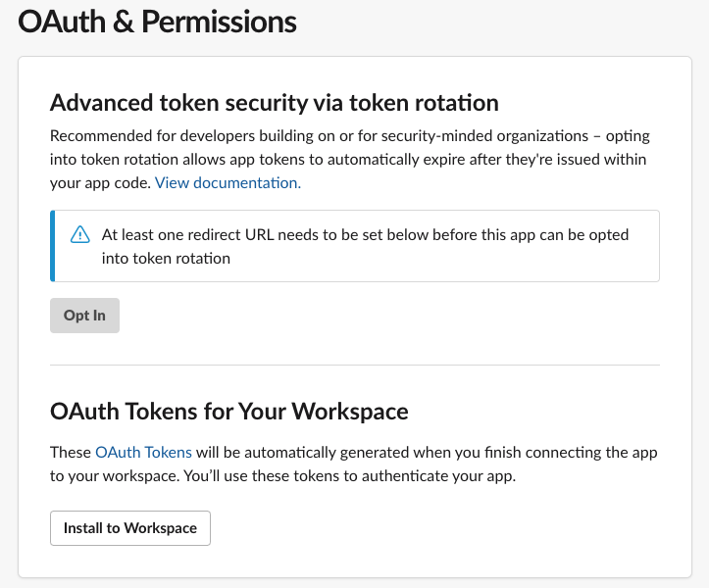Click the paragraph starting with Recommended for developers
Image resolution: width=709 pixels, height=588 pixels.
[350, 159]
